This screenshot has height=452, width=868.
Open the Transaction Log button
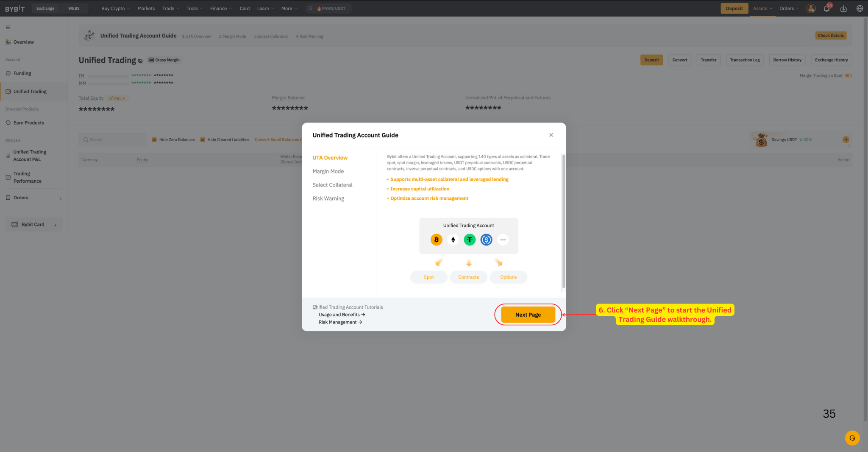tap(745, 60)
